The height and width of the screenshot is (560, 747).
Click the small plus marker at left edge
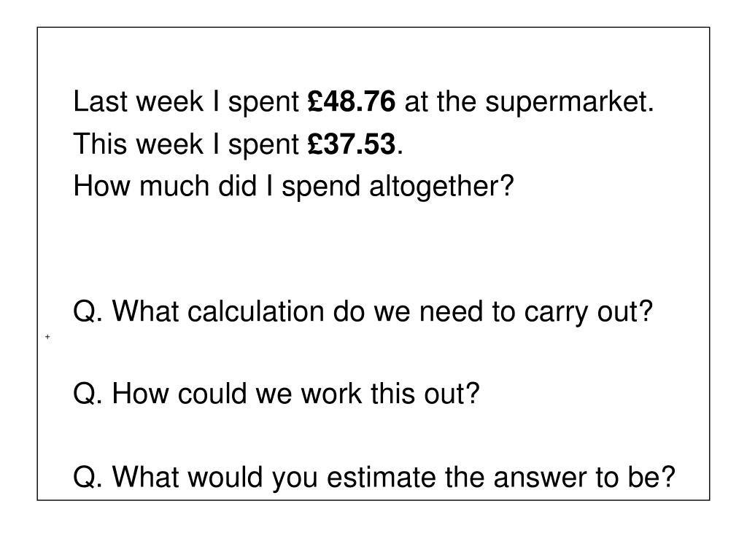47,337
